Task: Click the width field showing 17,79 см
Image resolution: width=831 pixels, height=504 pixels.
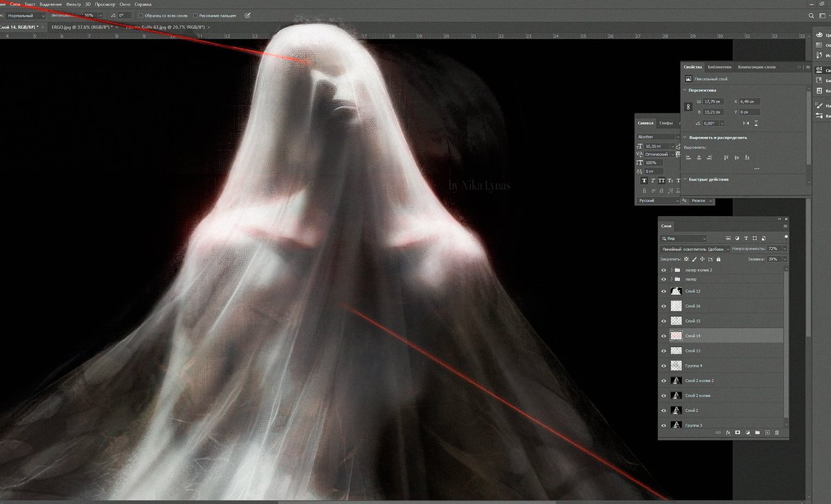Action: (713, 102)
